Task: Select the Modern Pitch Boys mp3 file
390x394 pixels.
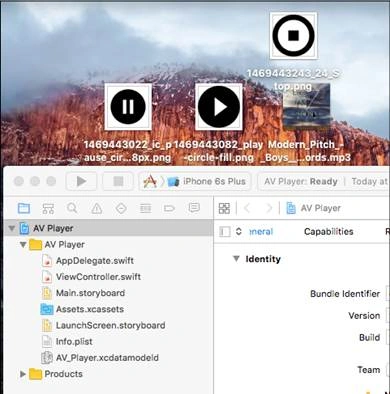Action: coord(307,107)
